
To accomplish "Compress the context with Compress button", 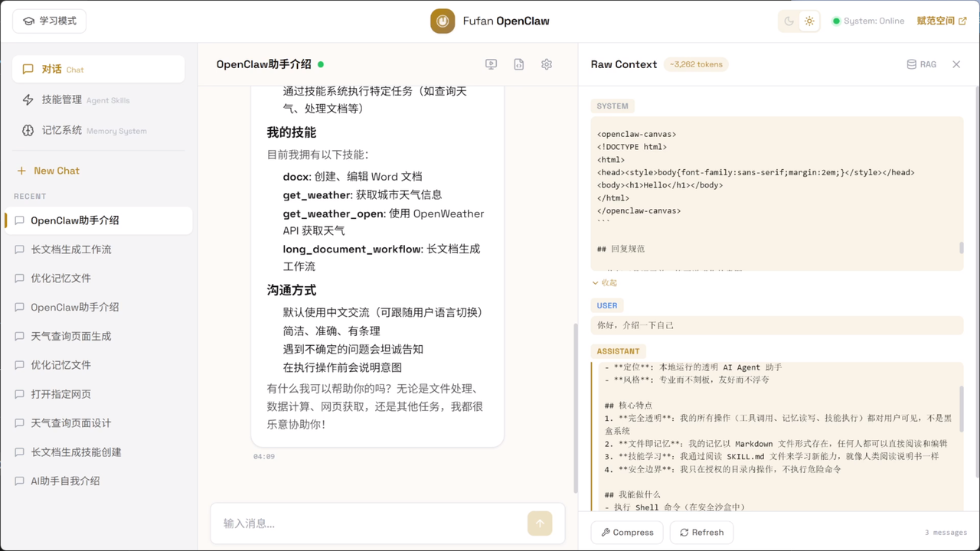I will click(628, 533).
